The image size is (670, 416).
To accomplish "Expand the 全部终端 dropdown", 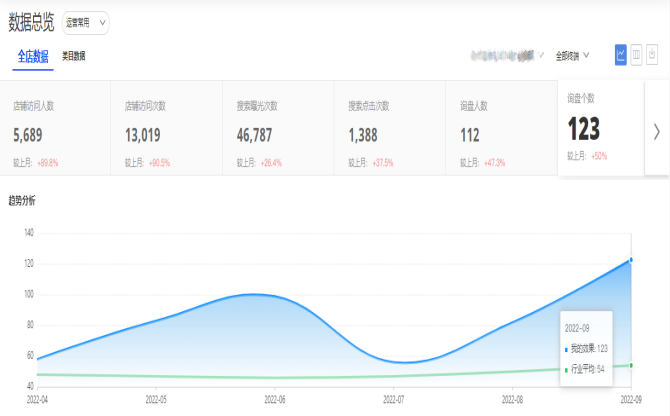I will 572,56.
